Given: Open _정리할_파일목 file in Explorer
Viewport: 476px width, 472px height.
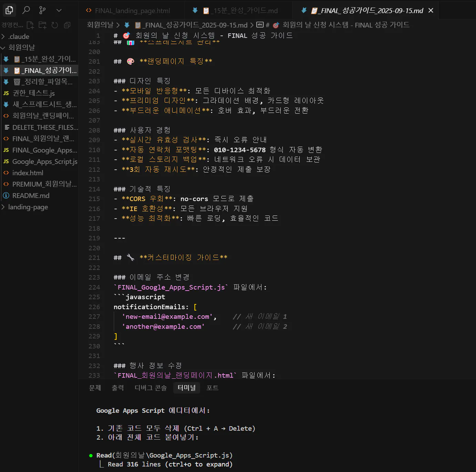Looking at the screenshot, I should (x=39, y=82).
